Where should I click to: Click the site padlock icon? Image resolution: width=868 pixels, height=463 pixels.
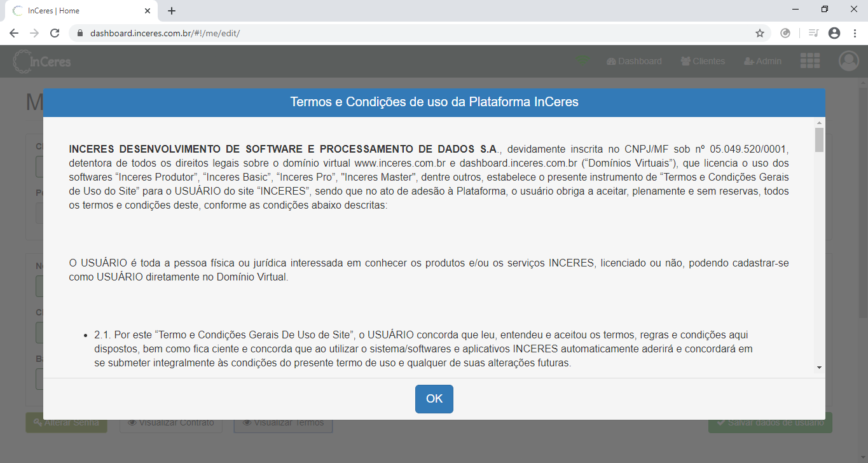80,33
